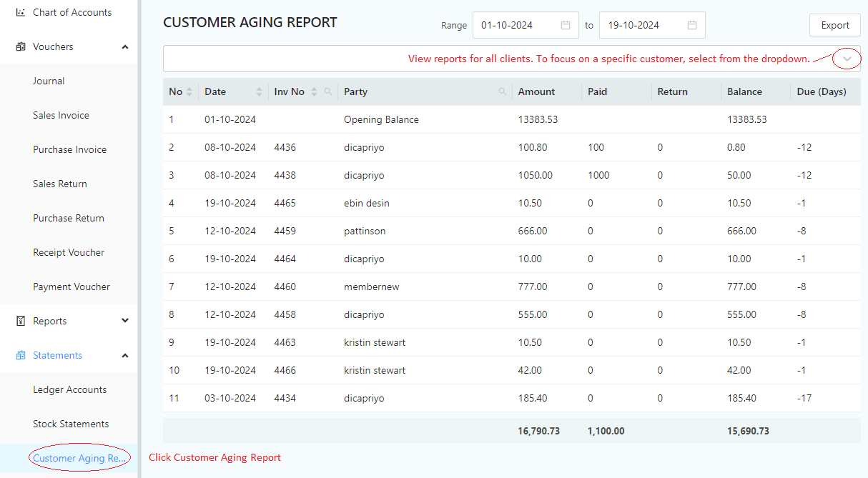The height and width of the screenshot is (478, 868).
Task: Open Ledger Accounts statement
Action: 70,389
